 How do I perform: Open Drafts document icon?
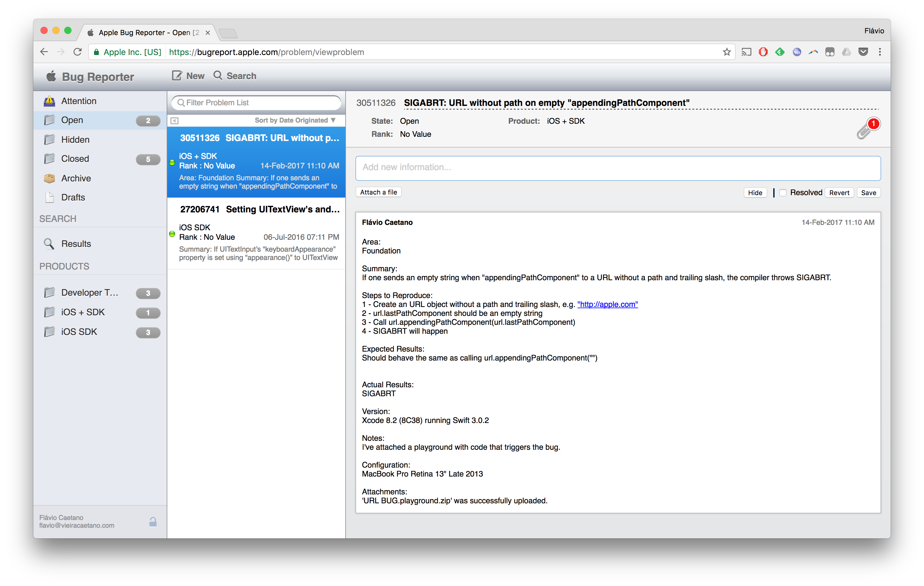pos(49,197)
